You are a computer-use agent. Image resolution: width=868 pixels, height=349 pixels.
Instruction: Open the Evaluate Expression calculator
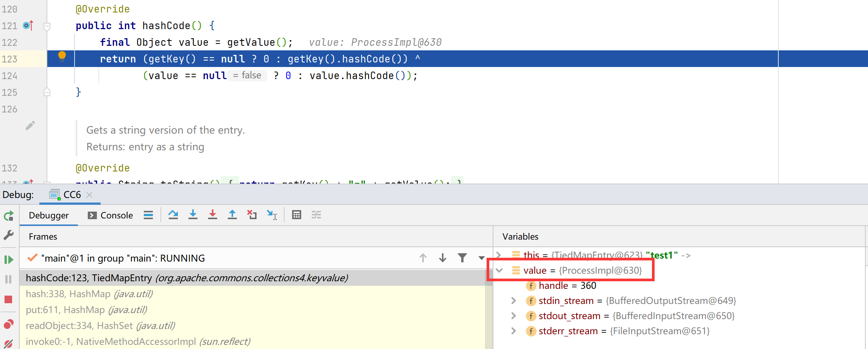coord(297,215)
